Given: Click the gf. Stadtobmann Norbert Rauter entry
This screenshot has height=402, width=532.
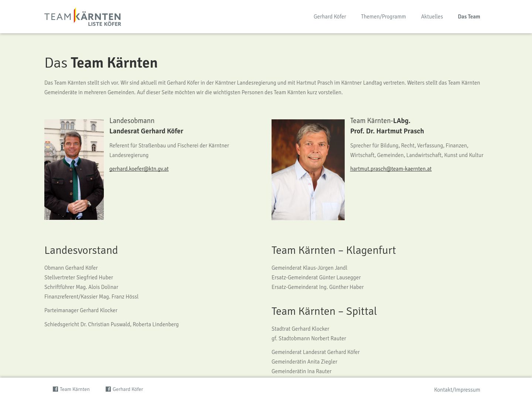Looking at the screenshot, I should click(309, 338).
